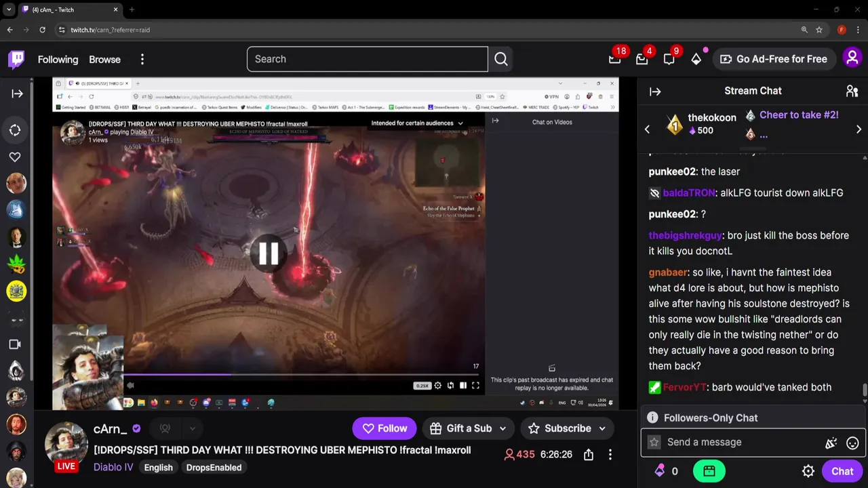The image size is (868, 488).
Task: Open a new browser tab with plus
Action: pos(132,9)
